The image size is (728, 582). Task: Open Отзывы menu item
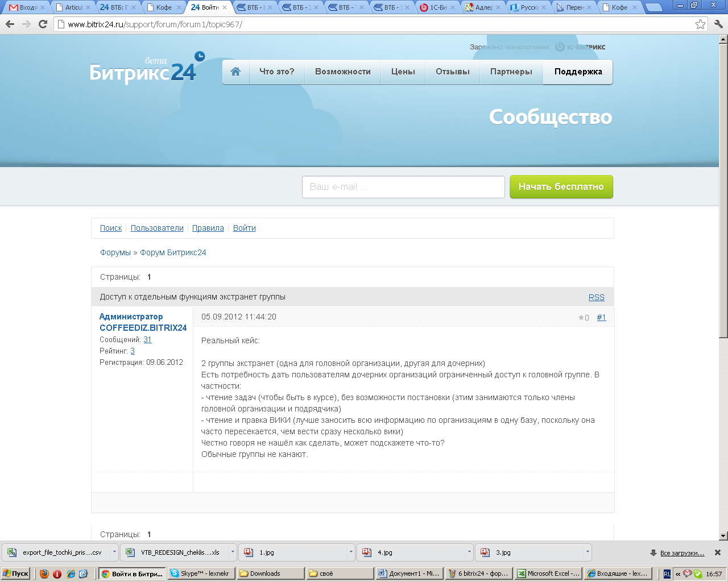tap(453, 72)
